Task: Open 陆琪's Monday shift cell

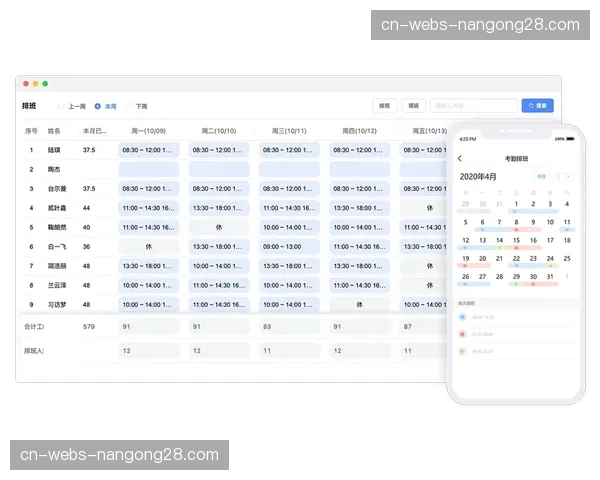Action: pos(148,150)
